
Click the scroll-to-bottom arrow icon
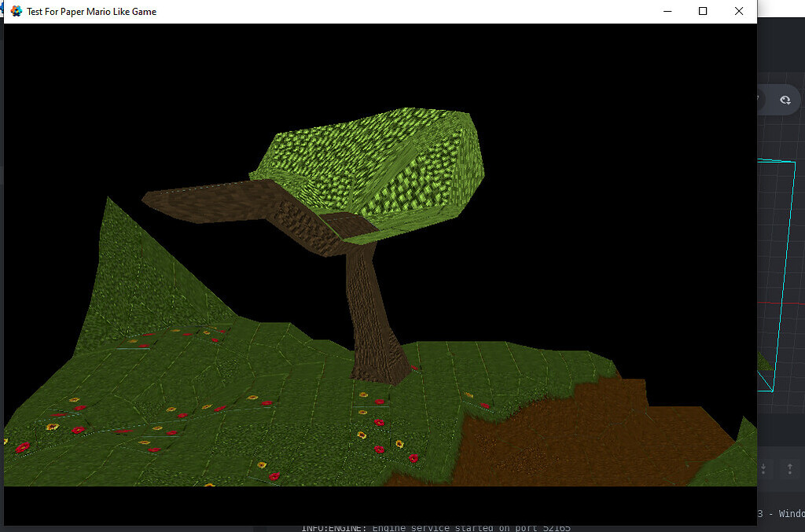pyautogui.click(x=762, y=468)
